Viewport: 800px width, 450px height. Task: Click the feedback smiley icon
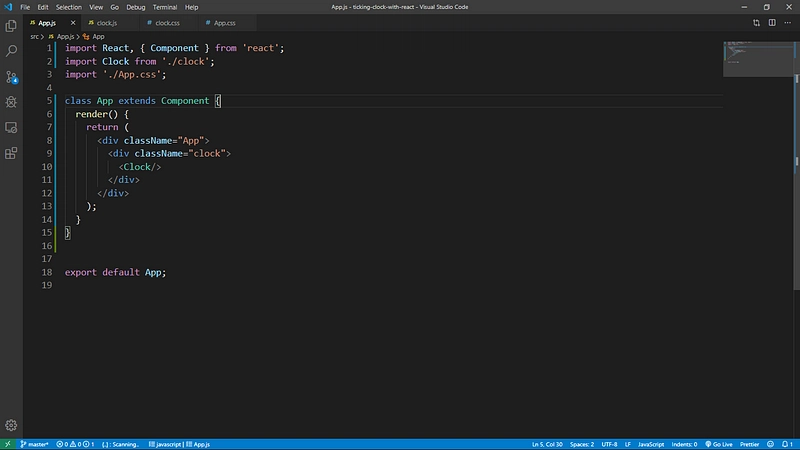pyautogui.click(x=770, y=444)
